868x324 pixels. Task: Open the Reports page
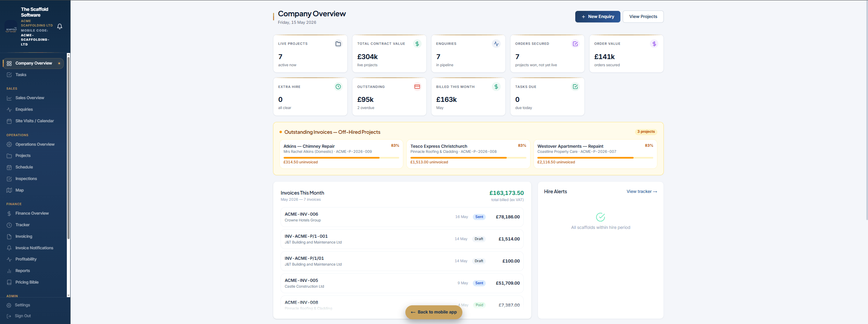[33, 271]
